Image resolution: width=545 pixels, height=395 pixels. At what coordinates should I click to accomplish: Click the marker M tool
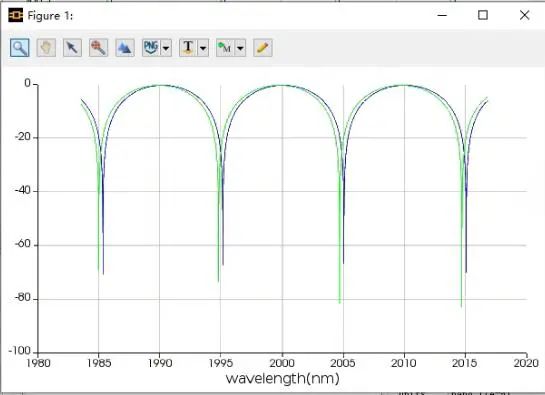point(225,48)
